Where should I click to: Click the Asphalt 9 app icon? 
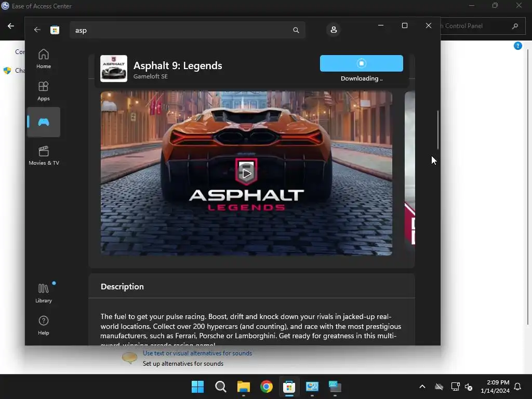point(114,69)
